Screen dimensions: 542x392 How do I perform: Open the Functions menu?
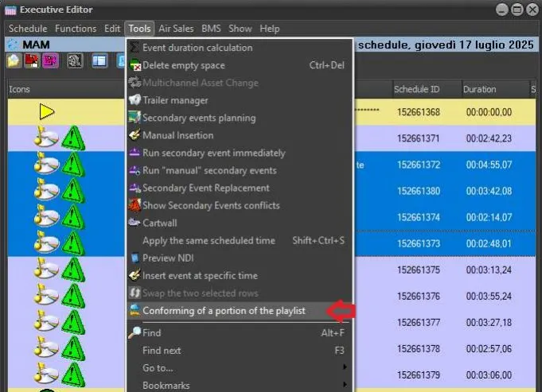(76, 29)
